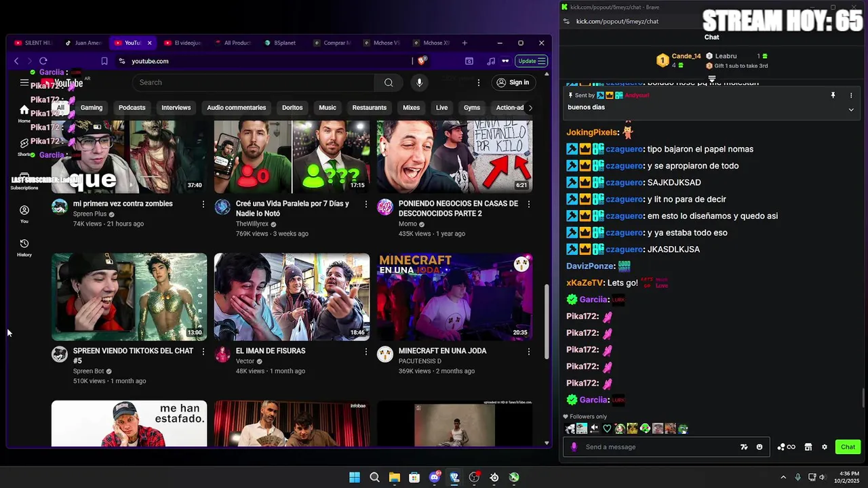Show hidden system tray icons
Image resolution: width=868 pixels, height=488 pixels.
(783, 478)
